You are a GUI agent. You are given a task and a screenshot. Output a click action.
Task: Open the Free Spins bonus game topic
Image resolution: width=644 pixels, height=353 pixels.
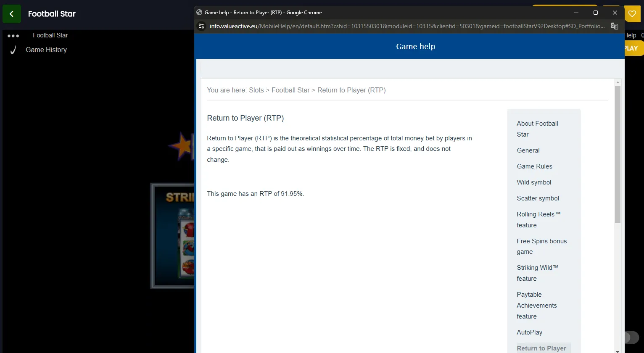pyautogui.click(x=541, y=246)
